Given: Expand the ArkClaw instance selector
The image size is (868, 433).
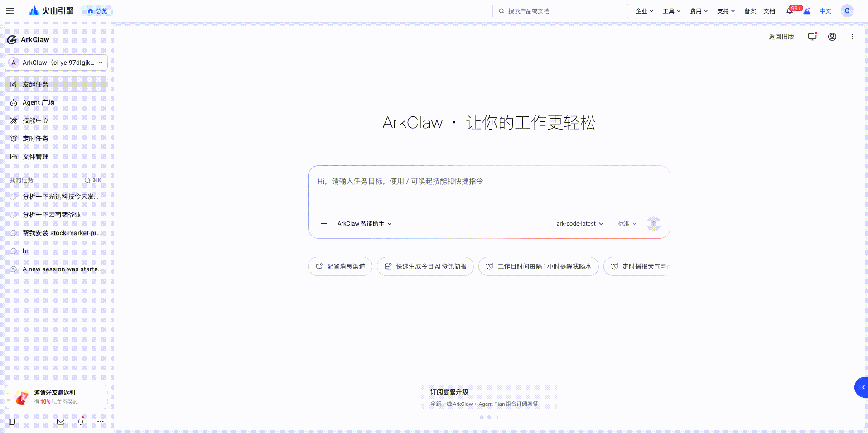Looking at the screenshot, I should pos(56,63).
